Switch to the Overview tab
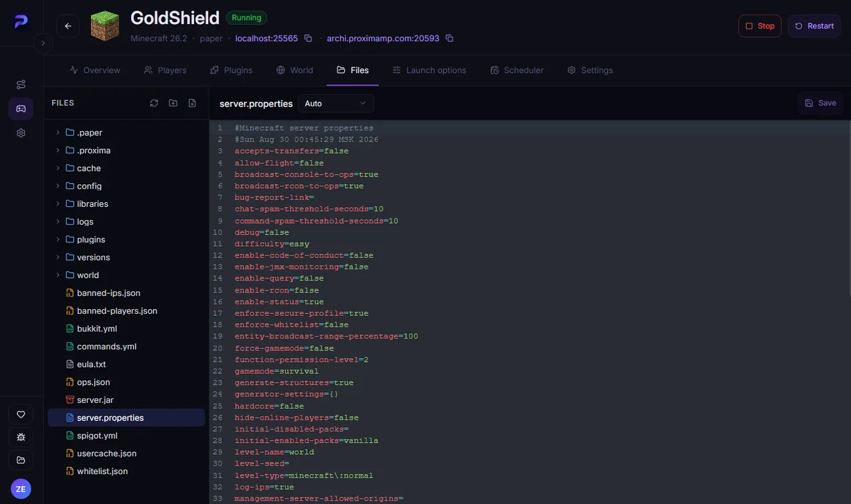 94,70
